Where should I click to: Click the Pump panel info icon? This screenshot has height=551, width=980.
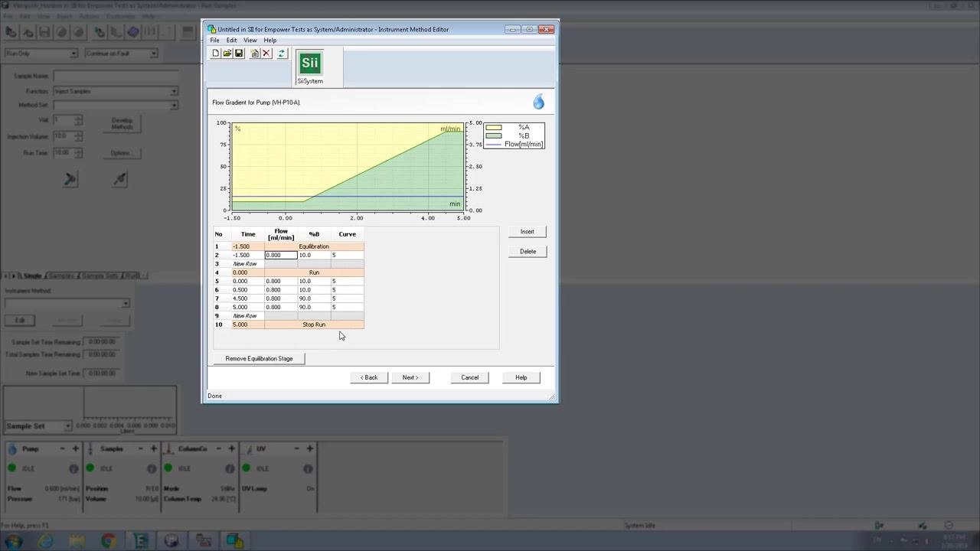pos(73,468)
